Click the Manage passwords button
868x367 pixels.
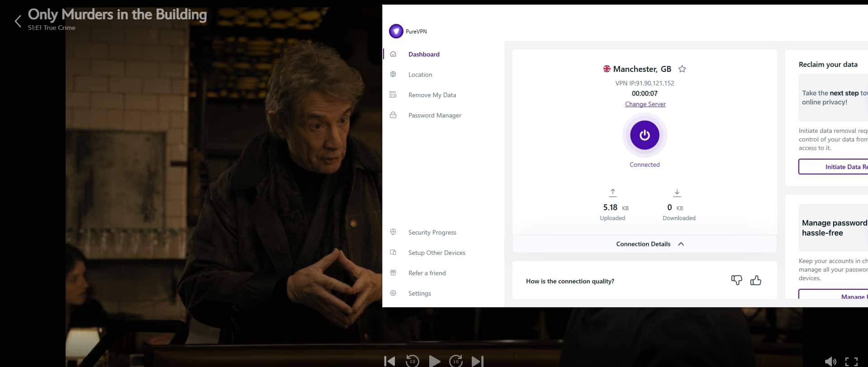833,295
